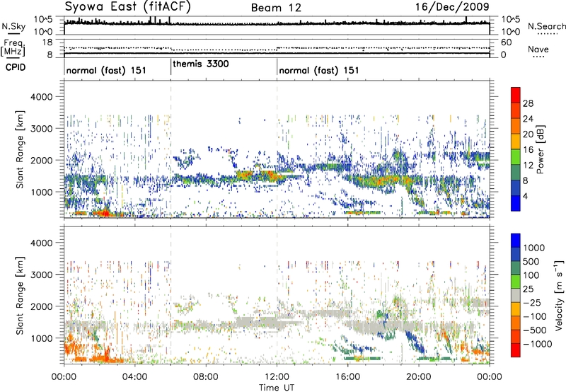The image size is (566, 392).
Task: Click the "4000" tick of the power panel
Action: 42,97
